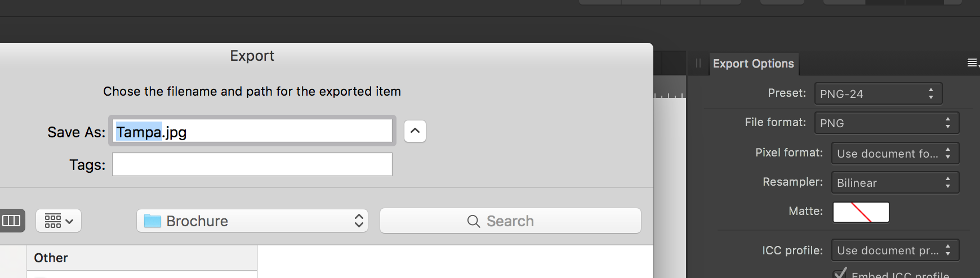
Task: Open the ICC profile dropdown
Action: point(895,250)
